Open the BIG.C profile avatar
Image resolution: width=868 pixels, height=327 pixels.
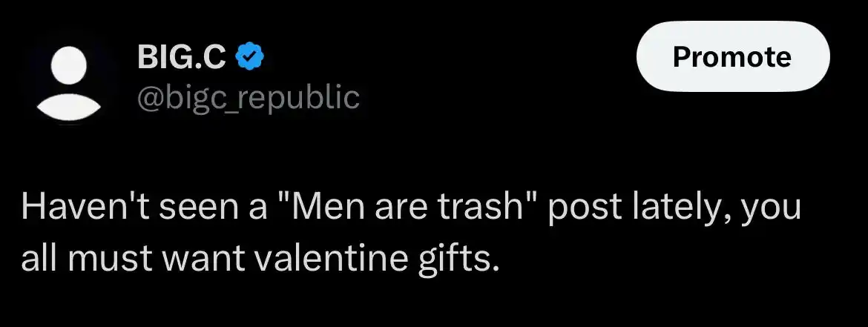pyautogui.click(x=68, y=77)
